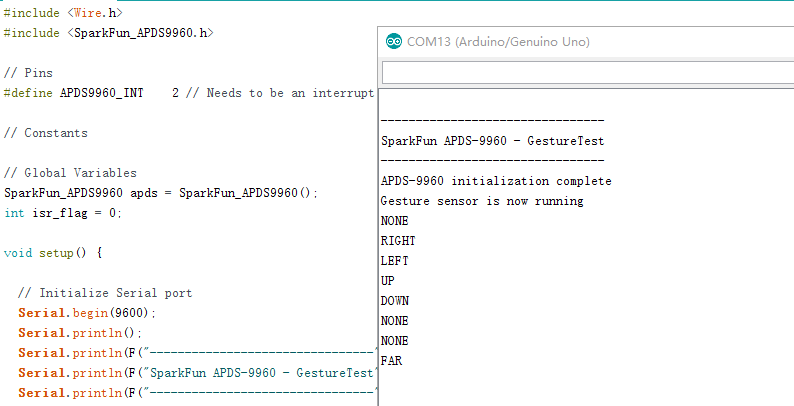The image size is (794, 406).
Task: Click the '// Constants' comment
Action: pos(46,133)
